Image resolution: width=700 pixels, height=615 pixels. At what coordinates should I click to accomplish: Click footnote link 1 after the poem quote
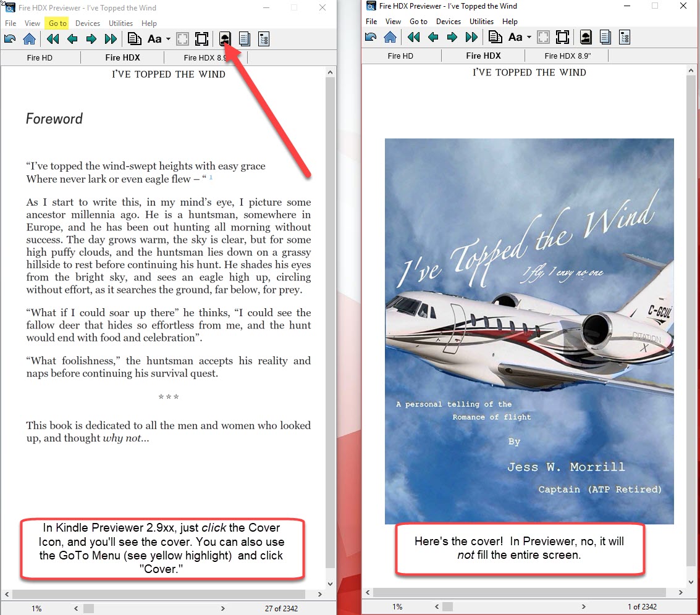(x=212, y=177)
